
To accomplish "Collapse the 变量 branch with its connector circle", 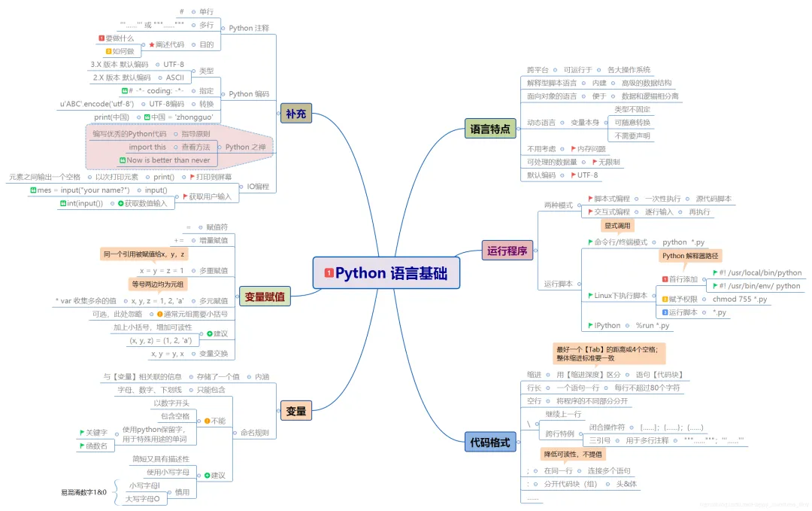I will (278, 411).
